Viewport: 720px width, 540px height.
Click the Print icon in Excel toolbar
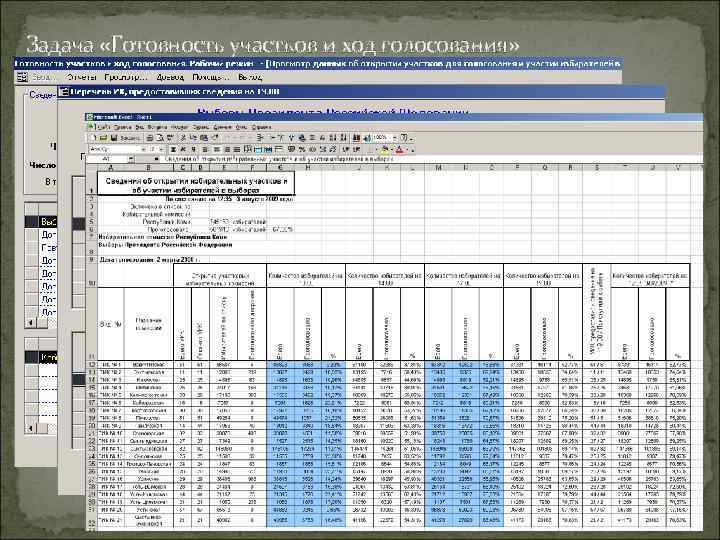coord(149,138)
